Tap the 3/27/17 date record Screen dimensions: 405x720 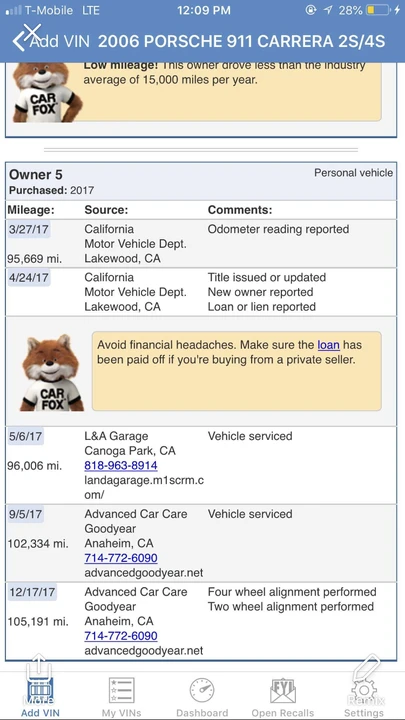tap(28, 229)
